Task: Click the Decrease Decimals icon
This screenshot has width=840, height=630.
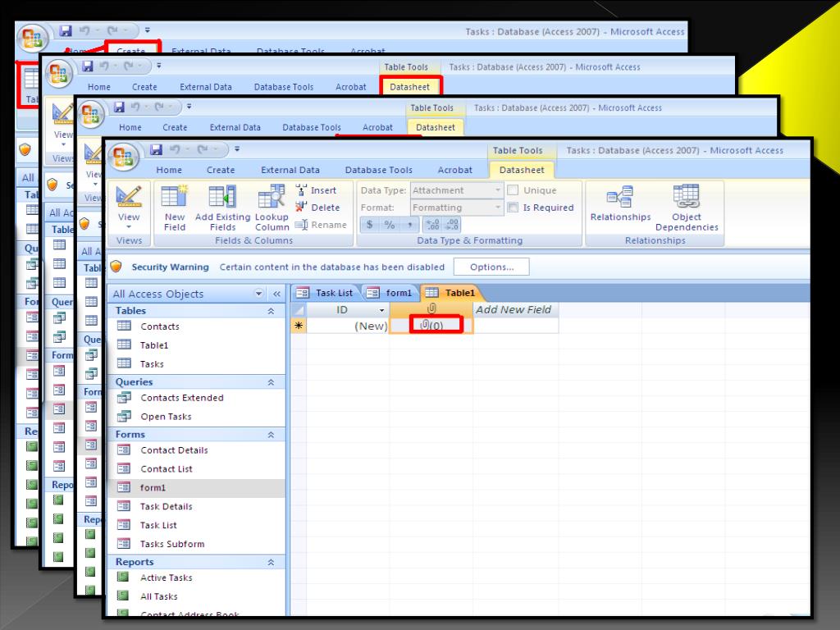Action: pos(452,225)
